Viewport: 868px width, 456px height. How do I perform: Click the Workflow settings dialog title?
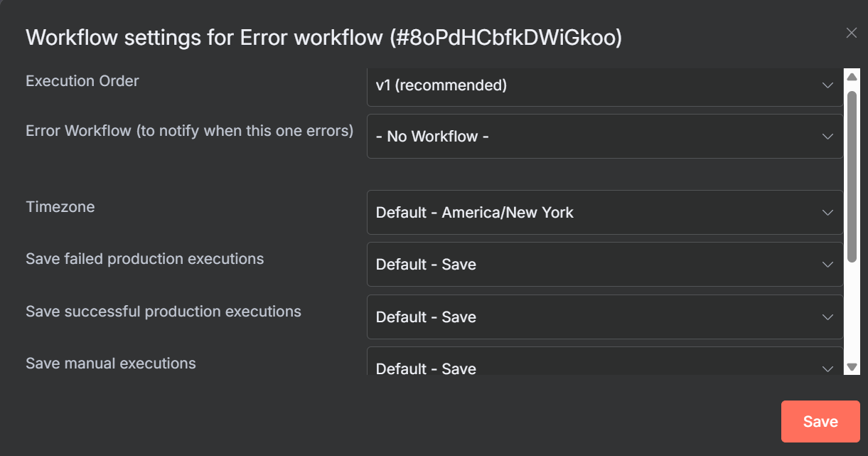[323, 38]
